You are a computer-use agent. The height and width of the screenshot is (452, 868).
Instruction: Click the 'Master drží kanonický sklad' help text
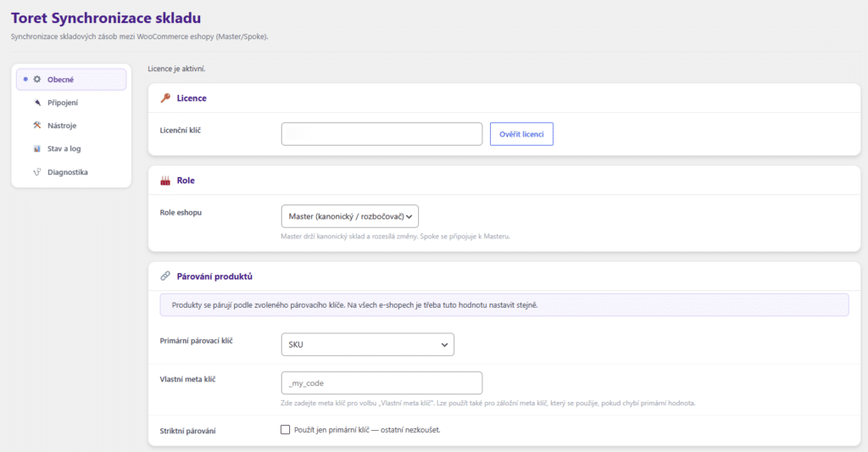tap(395, 237)
